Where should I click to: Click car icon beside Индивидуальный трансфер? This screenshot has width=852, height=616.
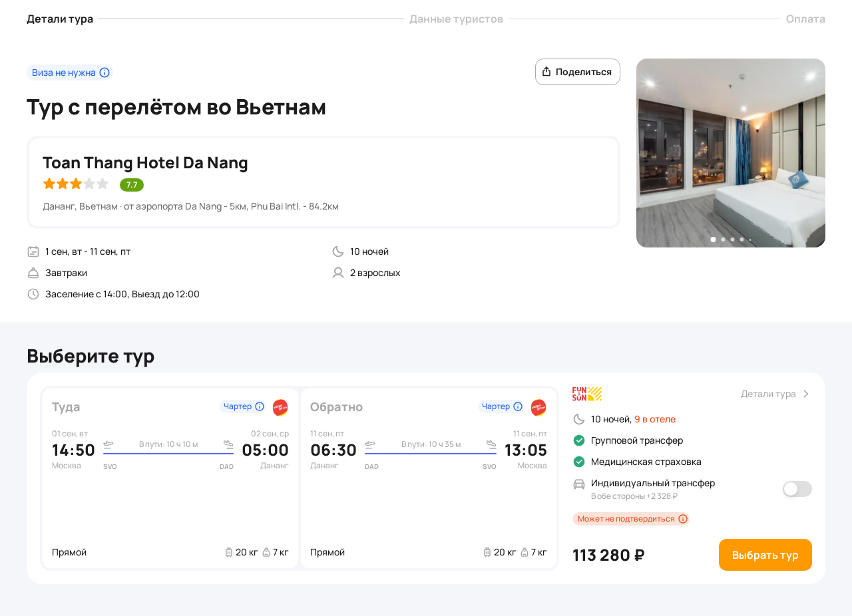pyautogui.click(x=579, y=484)
